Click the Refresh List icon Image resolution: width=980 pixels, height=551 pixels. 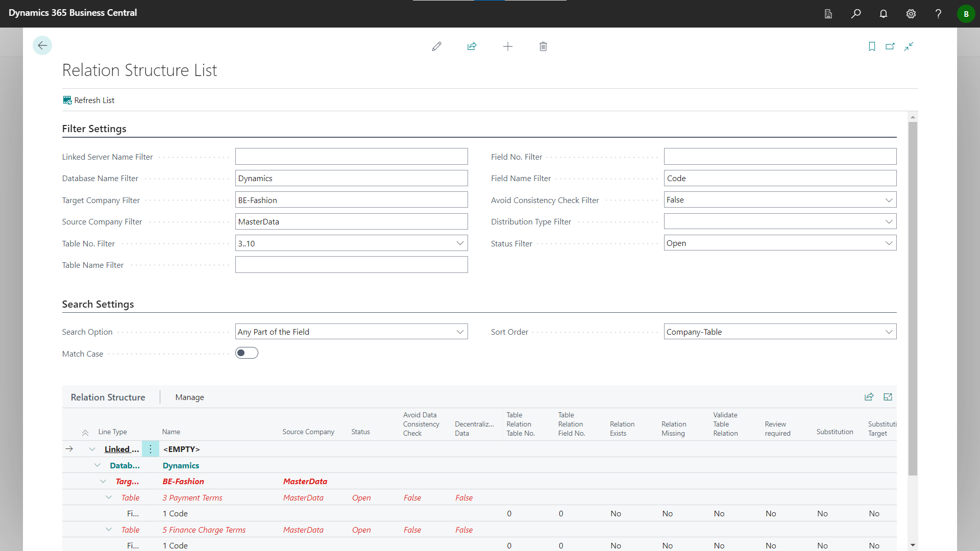click(67, 101)
